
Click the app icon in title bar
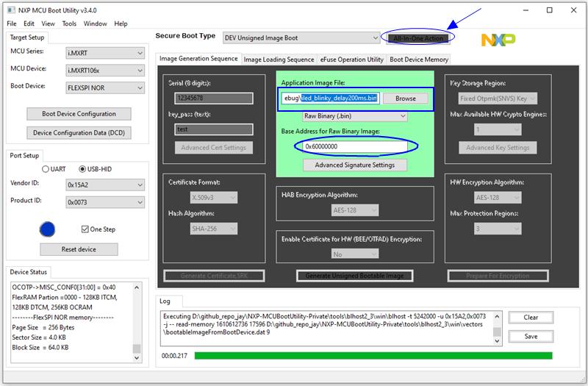[x=12, y=10]
